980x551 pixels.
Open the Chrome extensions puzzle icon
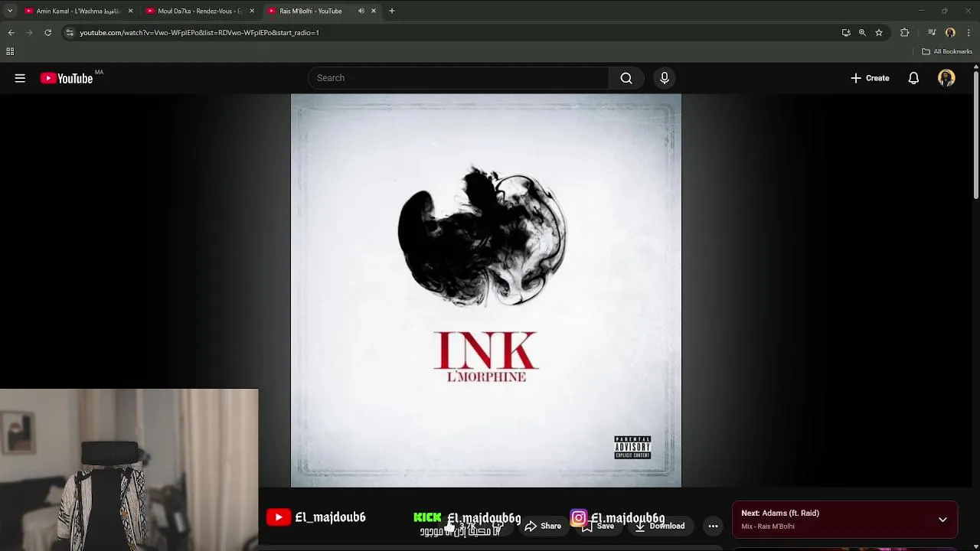(905, 32)
